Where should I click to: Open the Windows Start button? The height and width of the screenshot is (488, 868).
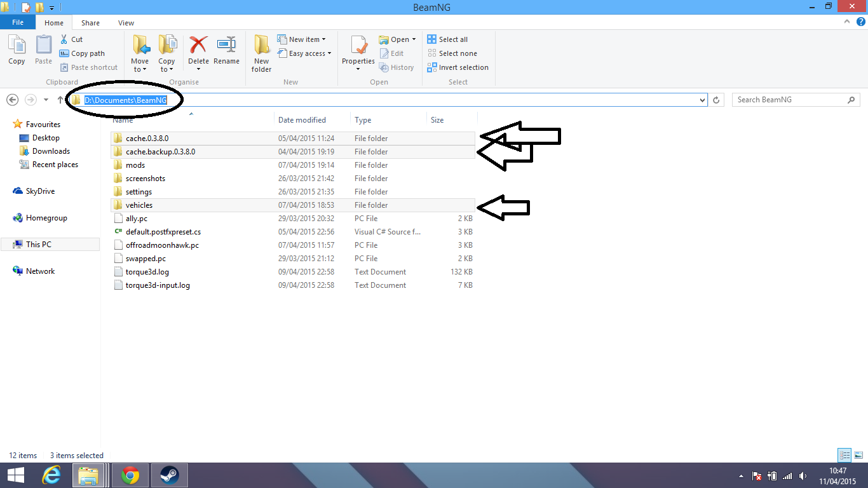[15, 475]
